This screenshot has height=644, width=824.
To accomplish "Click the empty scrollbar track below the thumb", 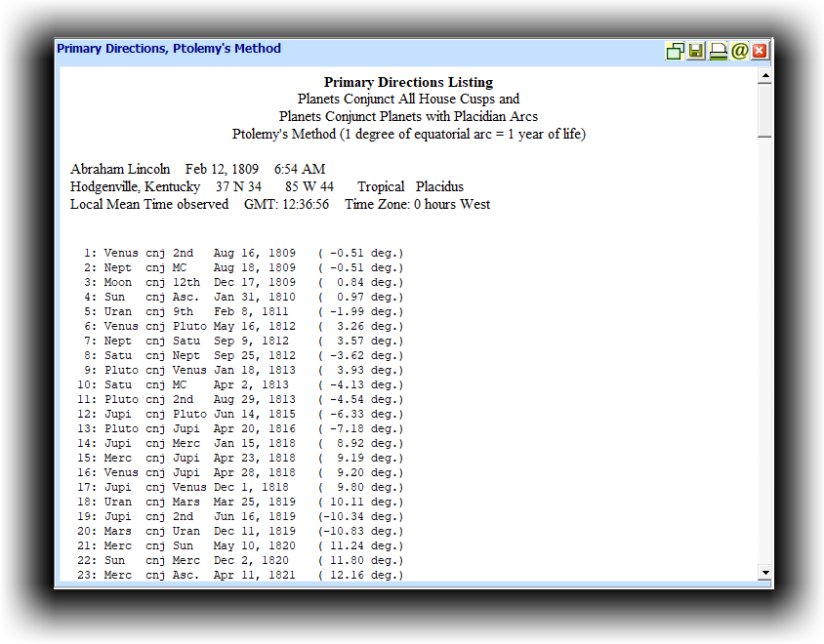I will pos(764,351).
